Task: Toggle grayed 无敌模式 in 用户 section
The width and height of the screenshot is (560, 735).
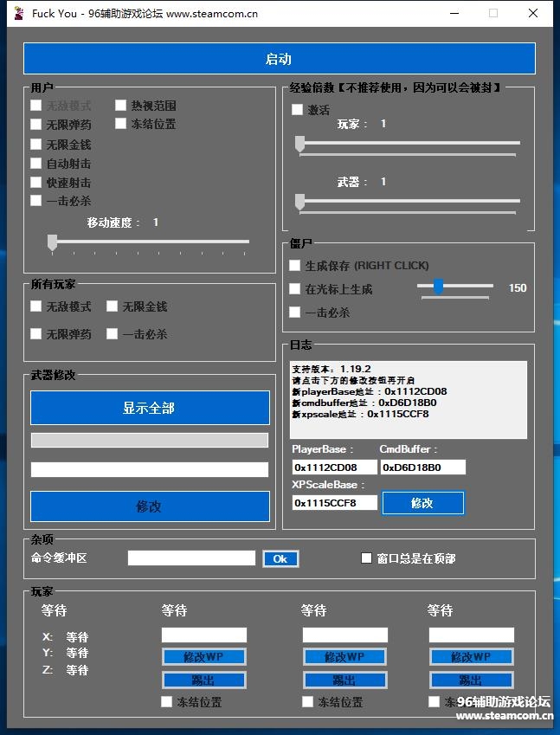Action: tap(36, 105)
